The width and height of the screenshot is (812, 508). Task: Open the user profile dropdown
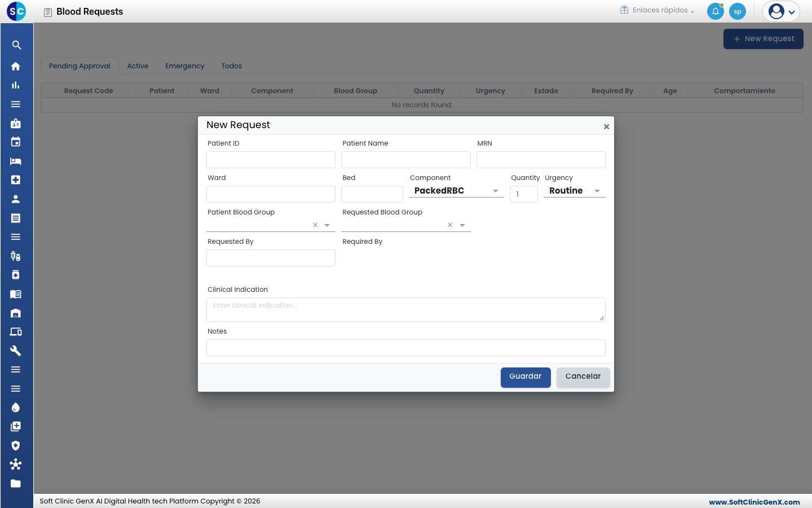pos(781,11)
